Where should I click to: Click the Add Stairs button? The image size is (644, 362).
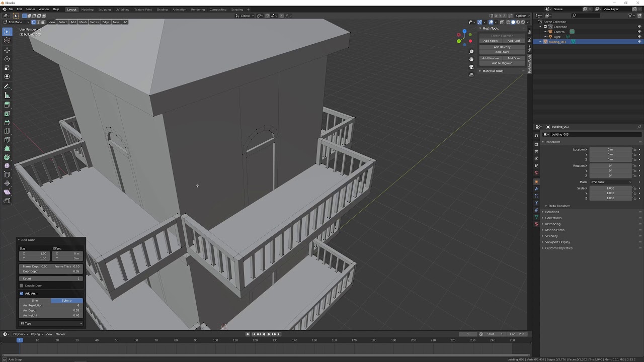(x=502, y=52)
